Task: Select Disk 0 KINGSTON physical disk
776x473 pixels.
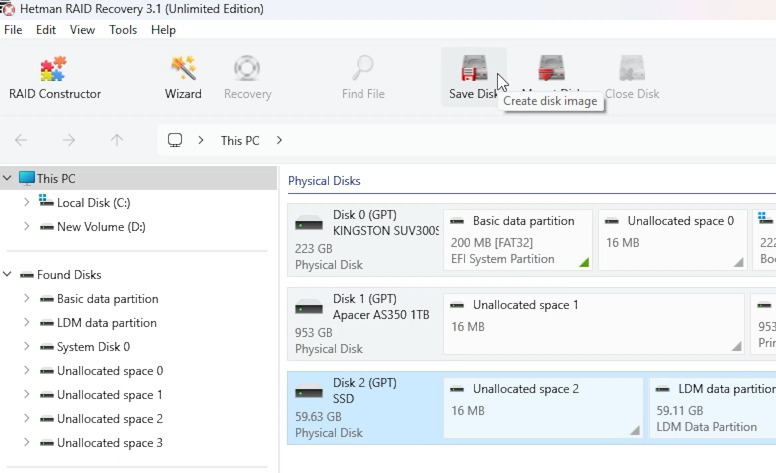Action: coord(364,240)
